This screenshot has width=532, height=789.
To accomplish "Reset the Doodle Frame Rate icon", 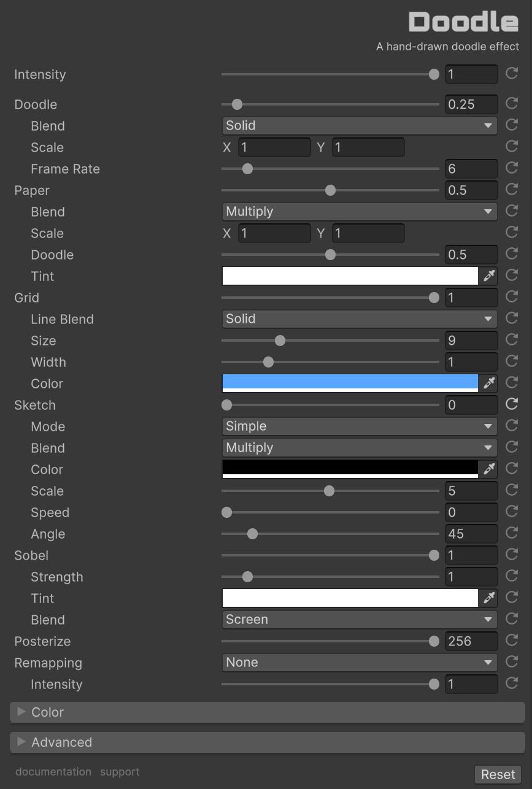I will coord(511,168).
